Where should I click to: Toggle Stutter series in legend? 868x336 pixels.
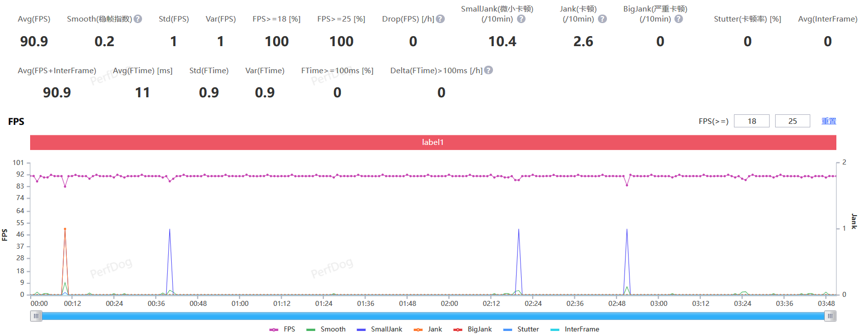pos(521,329)
